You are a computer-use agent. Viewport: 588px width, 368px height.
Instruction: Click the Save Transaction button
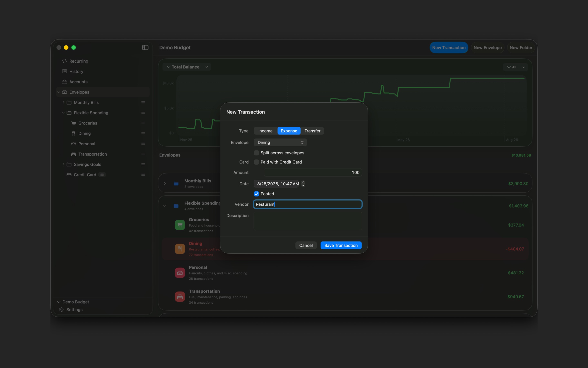pos(341,245)
